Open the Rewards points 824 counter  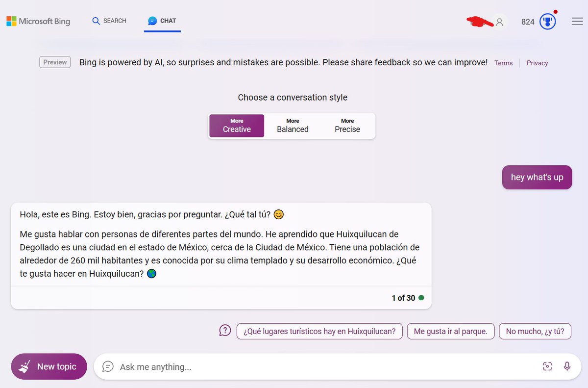click(x=528, y=22)
